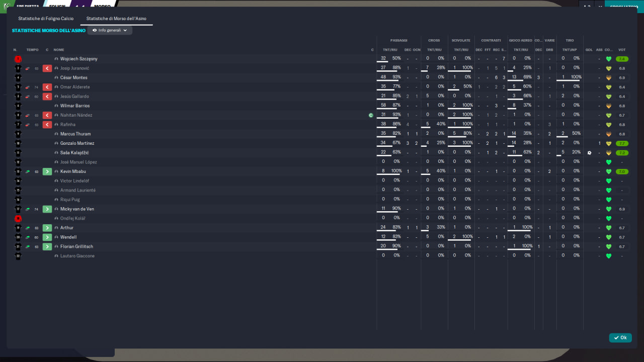Click Riqui Puig's name in the list

click(x=70, y=200)
